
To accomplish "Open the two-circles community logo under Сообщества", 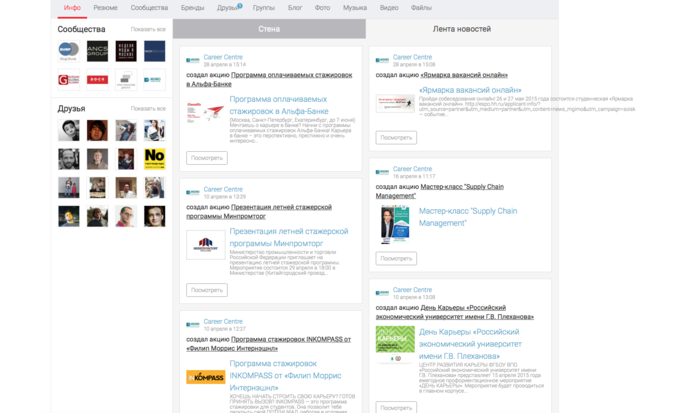I will [69, 51].
